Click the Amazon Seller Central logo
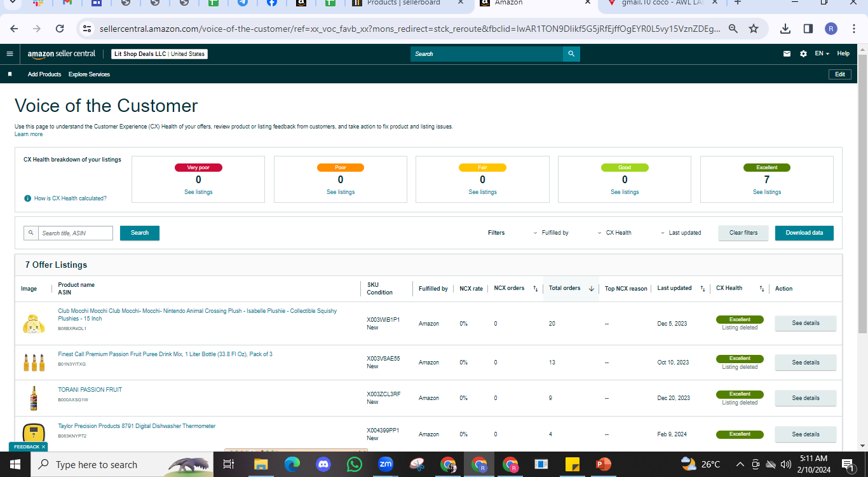This screenshot has width=868, height=477. [x=62, y=54]
